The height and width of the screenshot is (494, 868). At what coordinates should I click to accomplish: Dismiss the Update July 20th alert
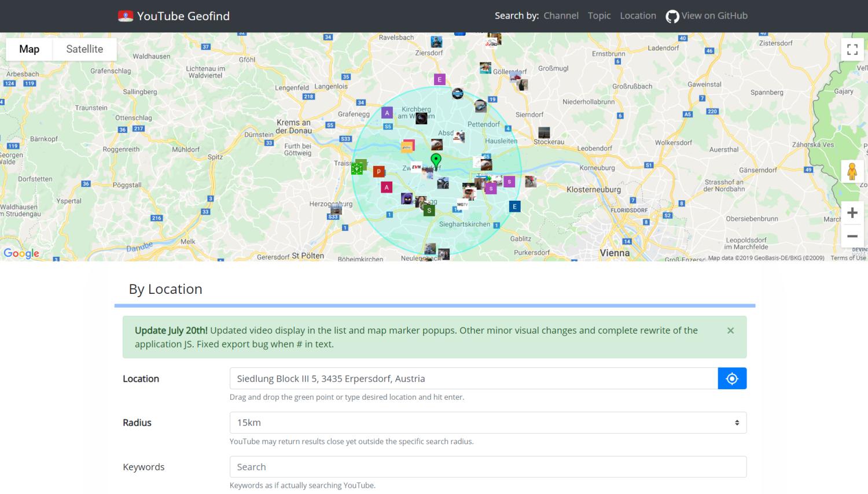click(730, 330)
